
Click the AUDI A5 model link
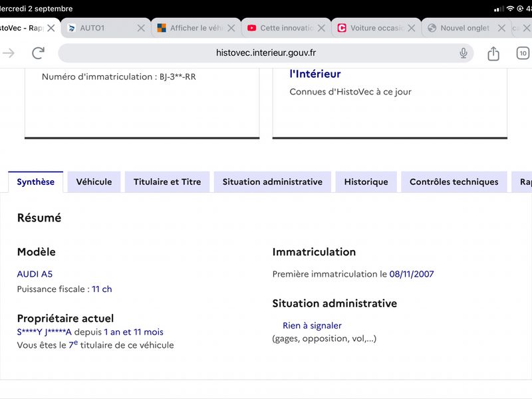35,274
